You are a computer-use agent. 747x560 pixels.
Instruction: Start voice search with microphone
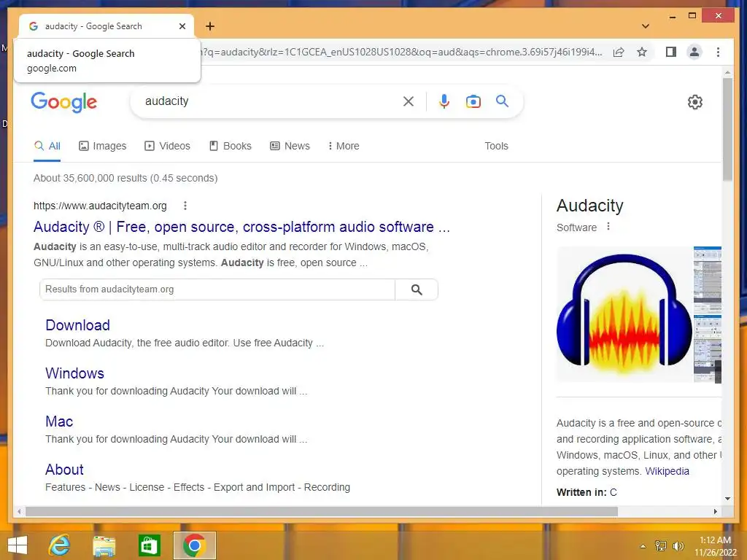coord(444,101)
